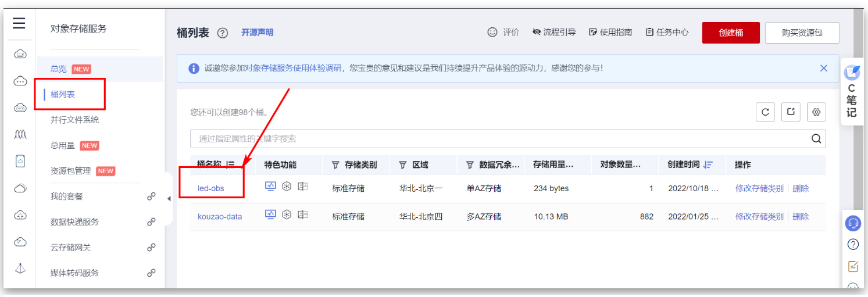The width and height of the screenshot is (868, 297).
Task: Click the feedback edit icon on right edge
Action: [853, 266]
